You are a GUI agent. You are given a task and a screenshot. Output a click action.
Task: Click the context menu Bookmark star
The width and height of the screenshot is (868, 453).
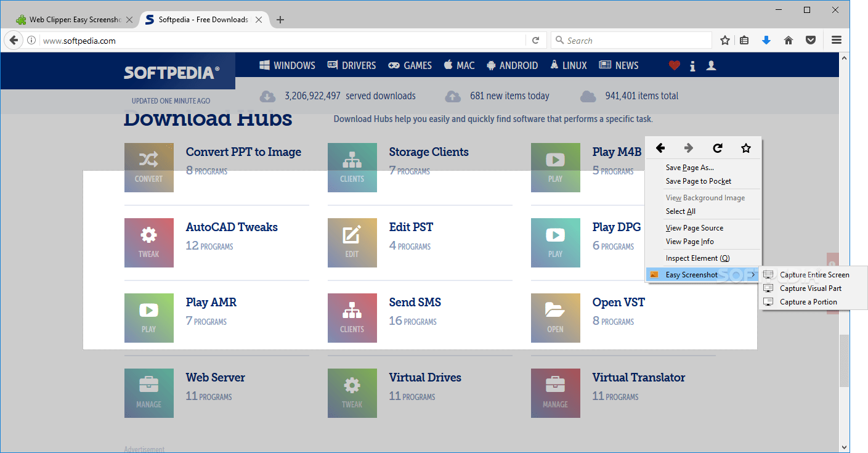[x=746, y=148]
